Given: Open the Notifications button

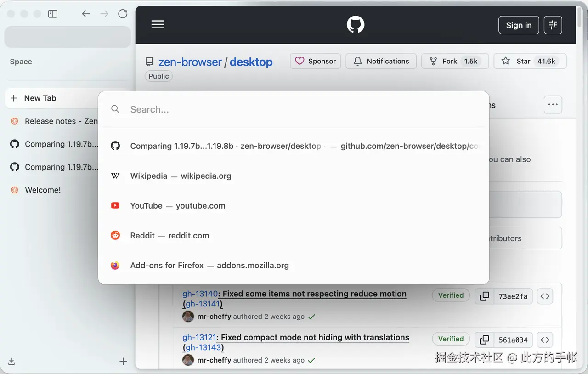Looking at the screenshot, I should click(x=381, y=61).
